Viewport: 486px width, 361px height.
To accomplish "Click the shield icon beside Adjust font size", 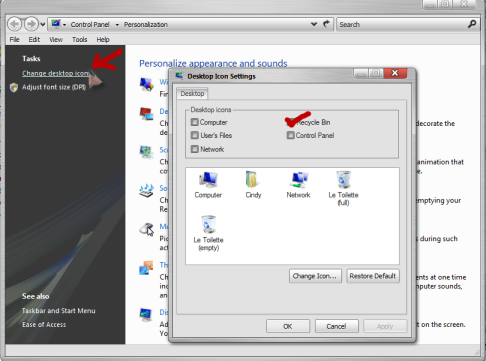I will point(14,87).
